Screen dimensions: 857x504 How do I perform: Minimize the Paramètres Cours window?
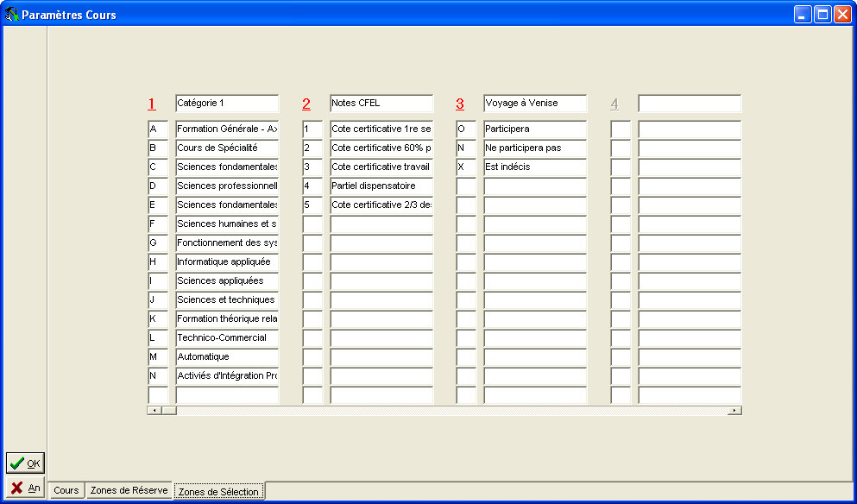(803, 14)
